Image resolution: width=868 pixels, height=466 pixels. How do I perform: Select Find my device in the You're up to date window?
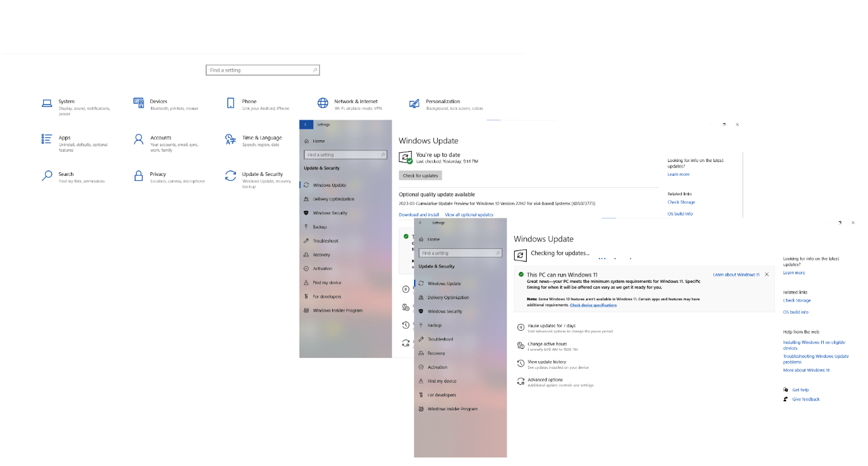[327, 283]
